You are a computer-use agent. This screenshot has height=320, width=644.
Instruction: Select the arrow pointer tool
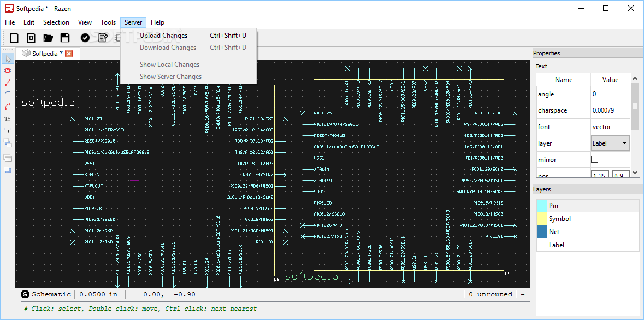tap(8, 59)
